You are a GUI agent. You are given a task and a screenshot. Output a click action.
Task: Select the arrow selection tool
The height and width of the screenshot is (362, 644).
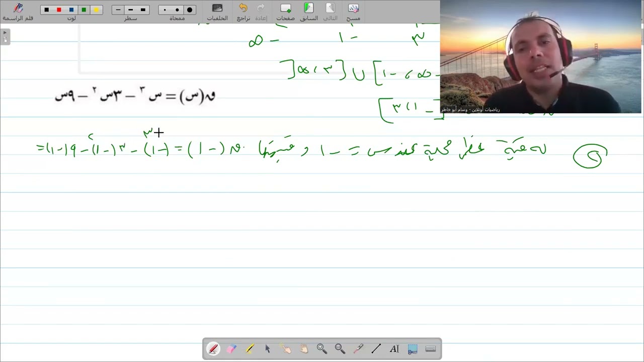[x=268, y=348]
